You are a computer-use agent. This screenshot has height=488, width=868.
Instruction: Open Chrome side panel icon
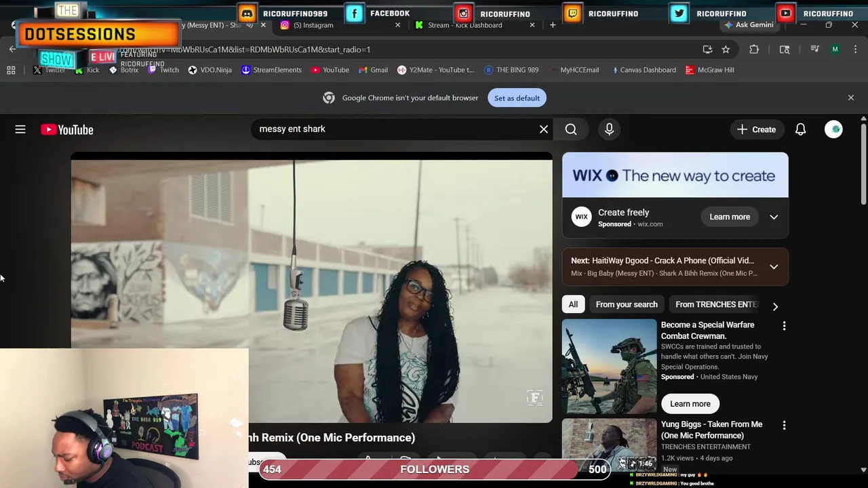pyautogui.click(x=785, y=49)
